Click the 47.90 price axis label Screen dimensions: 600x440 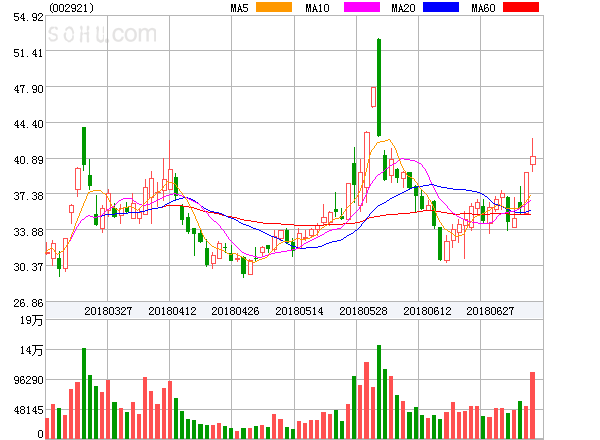[28, 89]
